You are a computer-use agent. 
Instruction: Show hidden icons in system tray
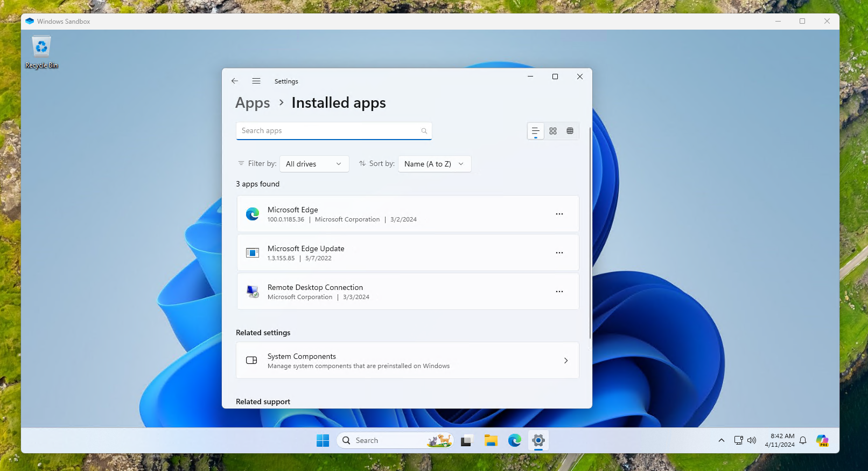coord(722,440)
